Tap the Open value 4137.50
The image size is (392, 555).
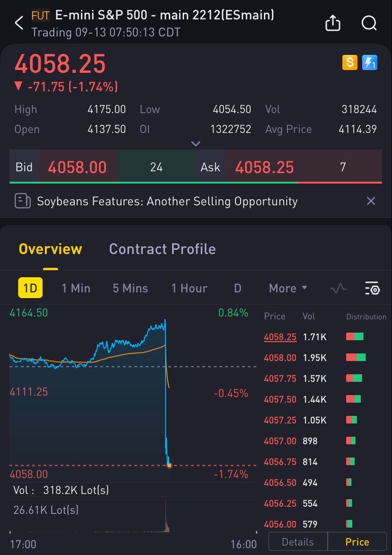click(x=106, y=129)
